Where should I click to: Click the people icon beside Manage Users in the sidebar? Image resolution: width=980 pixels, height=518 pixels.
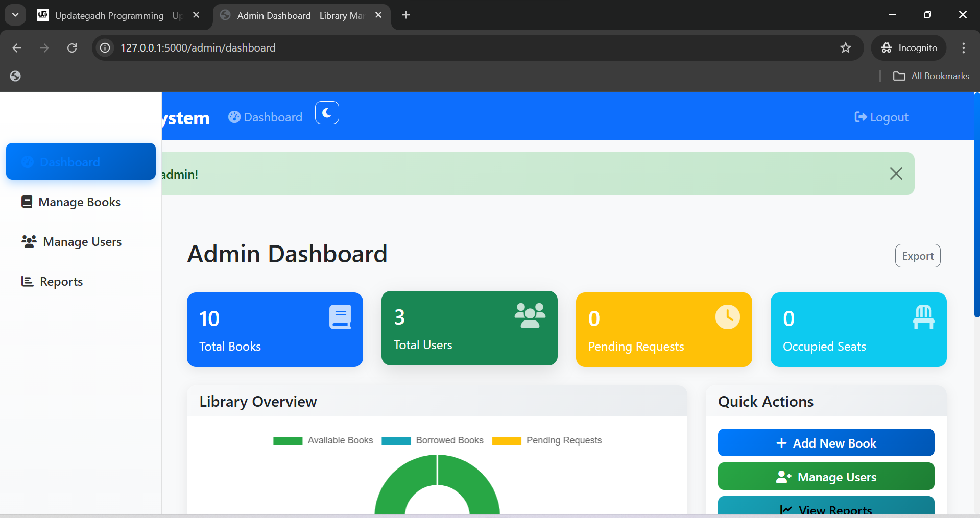point(29,241)
